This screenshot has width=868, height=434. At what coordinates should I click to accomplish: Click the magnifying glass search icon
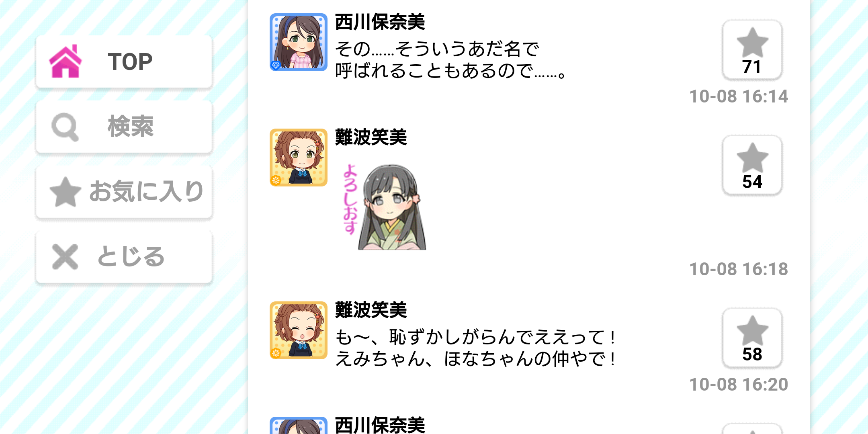coord(65,127)
